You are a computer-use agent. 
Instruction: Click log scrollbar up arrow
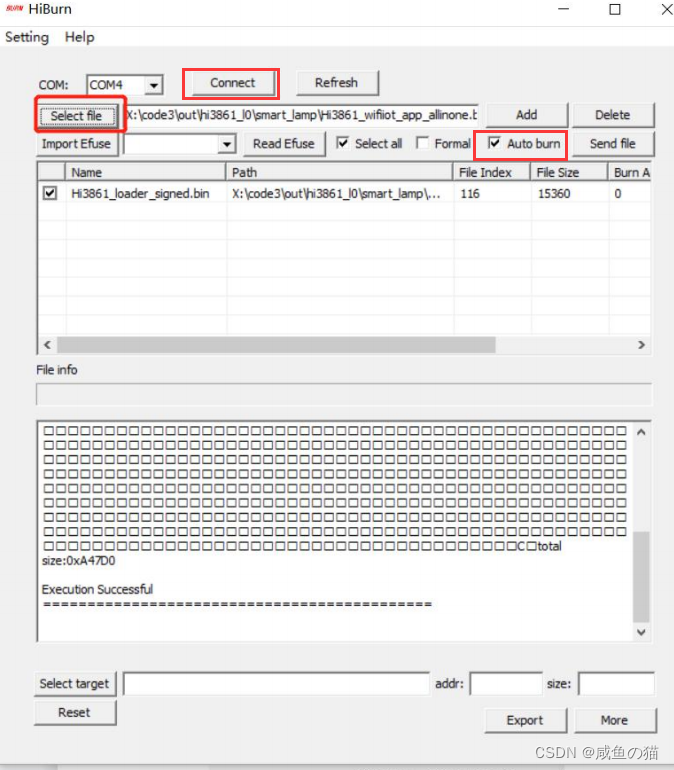point(641,433)
